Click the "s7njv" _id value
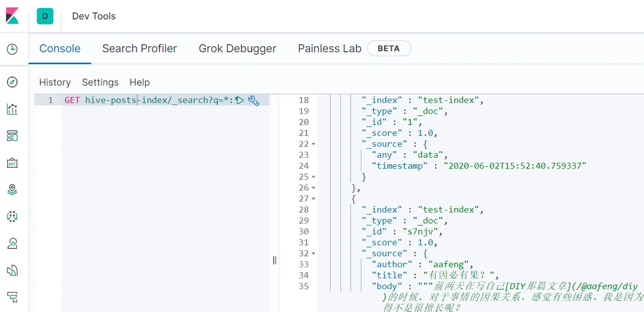Image resolution: width=644 pixels, height=312 pixels. [419, 232]
